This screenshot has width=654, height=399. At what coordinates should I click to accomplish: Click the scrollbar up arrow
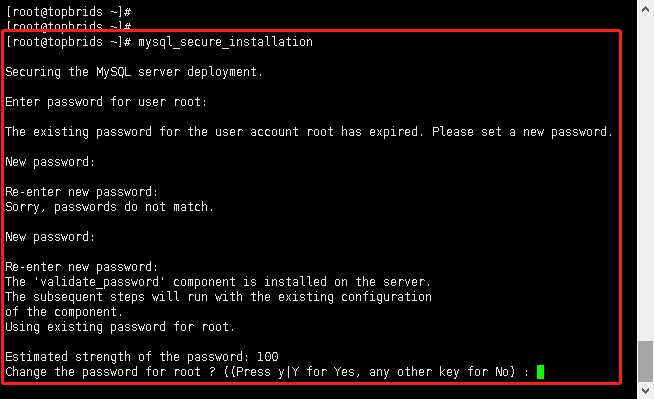pyautogui.click(x=645, y=10)
